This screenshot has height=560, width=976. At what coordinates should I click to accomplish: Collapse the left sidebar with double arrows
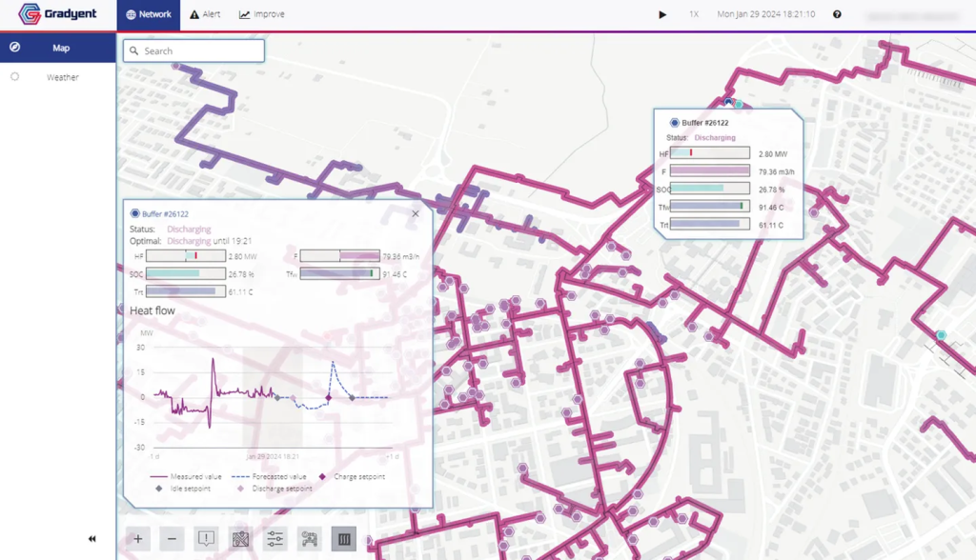coord(92,539)
